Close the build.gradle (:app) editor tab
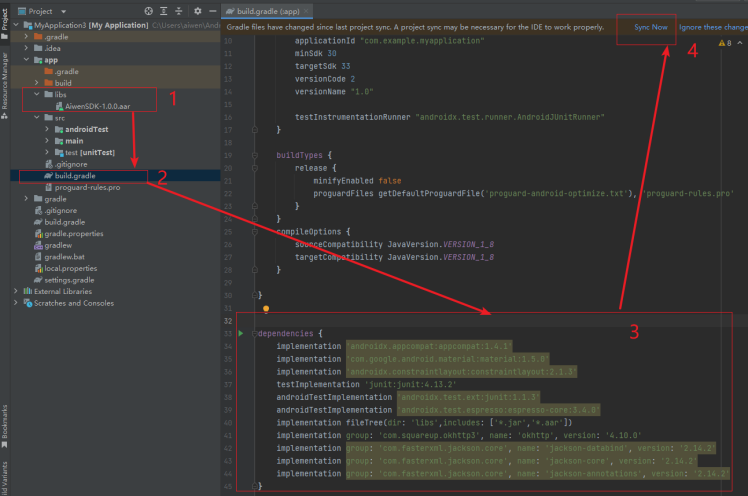Image resolution: width=748 pixels, height=496 pixels. (306, 11)
